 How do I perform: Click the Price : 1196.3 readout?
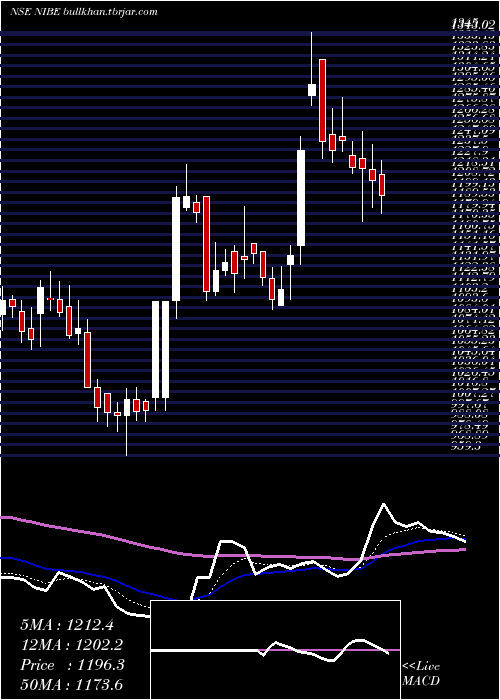click(x=72, y=665)
